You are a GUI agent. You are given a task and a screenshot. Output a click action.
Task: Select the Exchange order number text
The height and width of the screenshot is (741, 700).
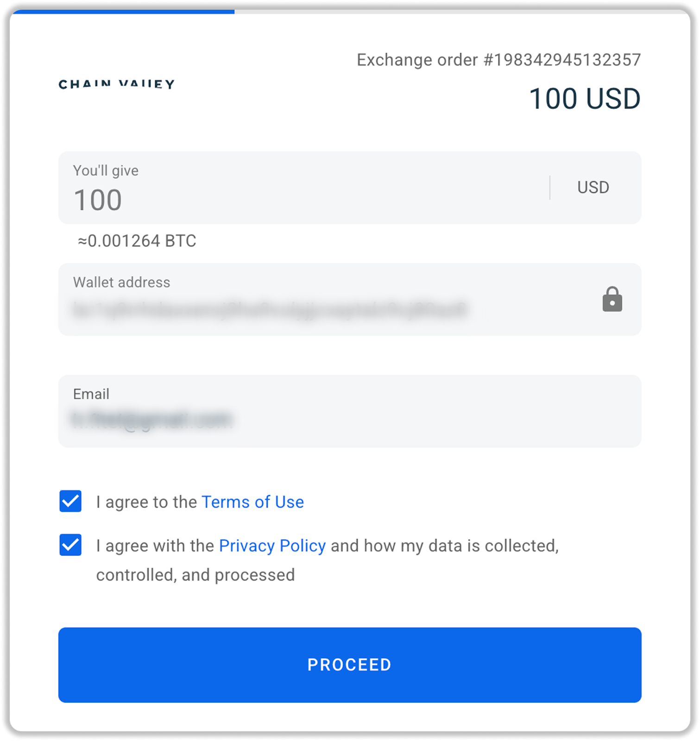coord(498,60)
